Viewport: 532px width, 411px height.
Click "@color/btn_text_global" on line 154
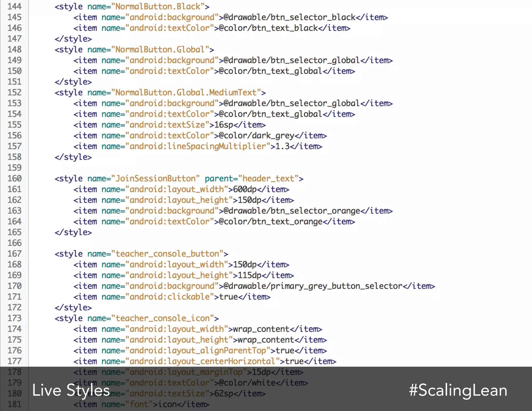click(271, 114)
